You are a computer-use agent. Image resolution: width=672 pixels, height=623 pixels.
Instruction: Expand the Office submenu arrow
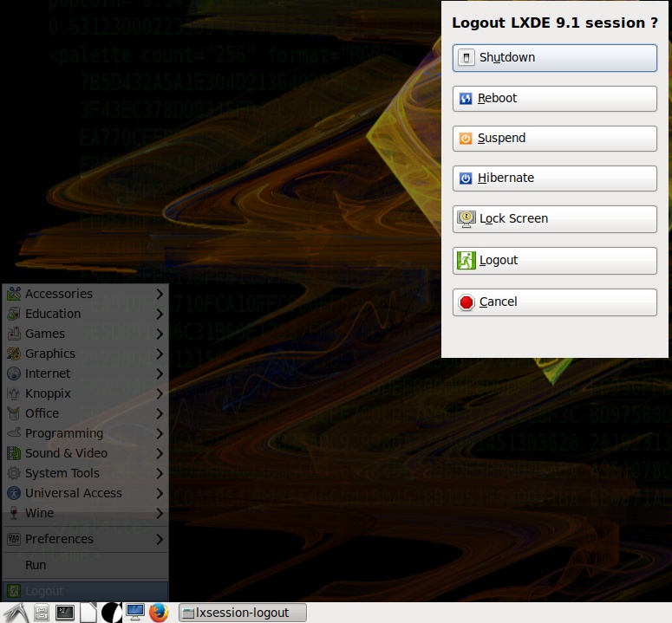pyautogui.click(x=160, y=413)
